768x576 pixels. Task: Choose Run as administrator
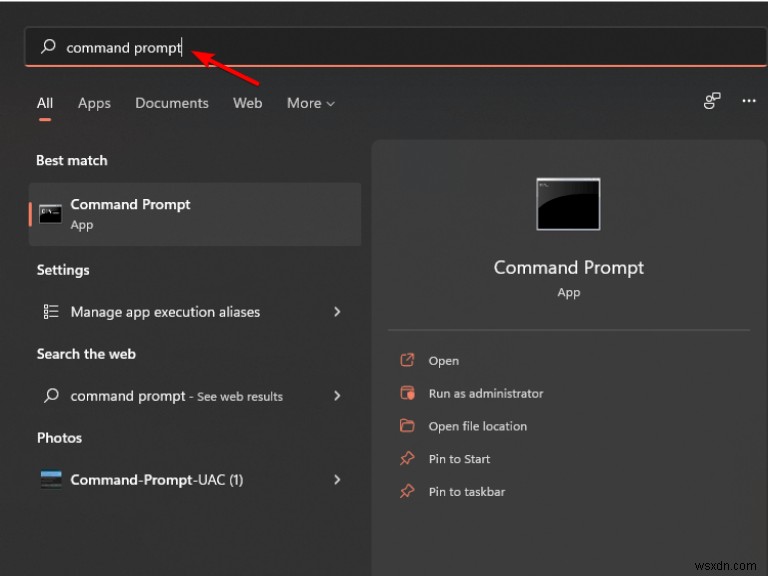coord(486,393)
